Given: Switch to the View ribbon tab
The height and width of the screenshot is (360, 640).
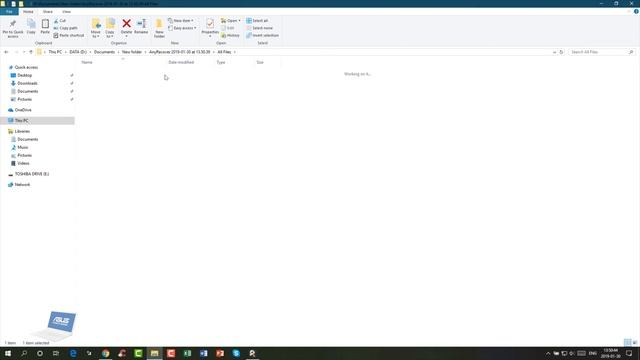Looking at the screenshot, I should pos(67,12).
